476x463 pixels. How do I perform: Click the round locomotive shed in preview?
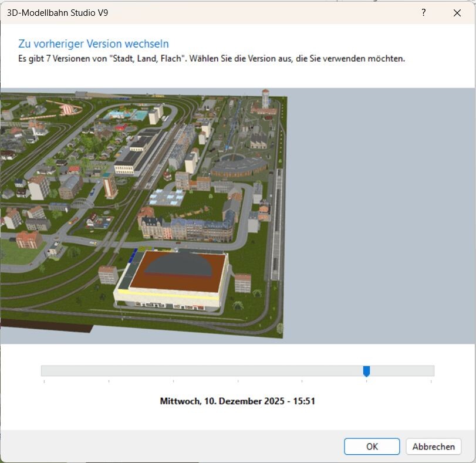click(x=238, y=167)
